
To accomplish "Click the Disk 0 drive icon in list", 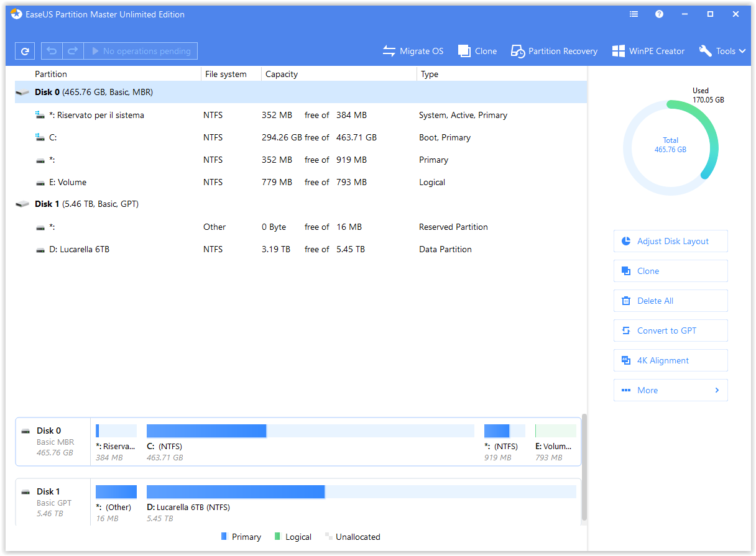I will pos(23,92).
